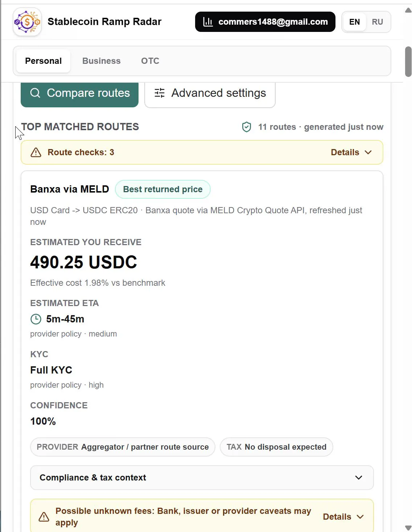Click the Best returned price badge

tap(163, 189)
